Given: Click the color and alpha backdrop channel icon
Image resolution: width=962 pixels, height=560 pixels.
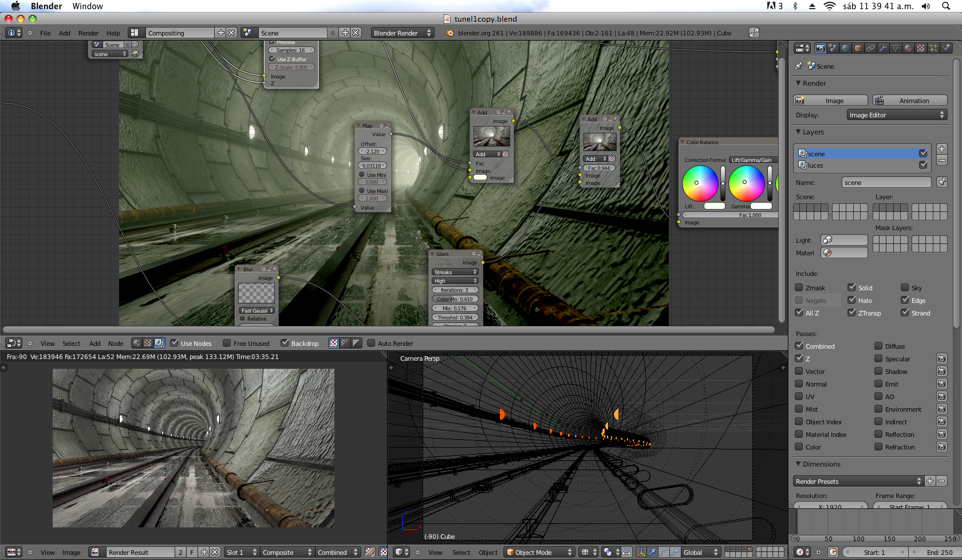Looking at the screenshot, I should coord(334,343).
